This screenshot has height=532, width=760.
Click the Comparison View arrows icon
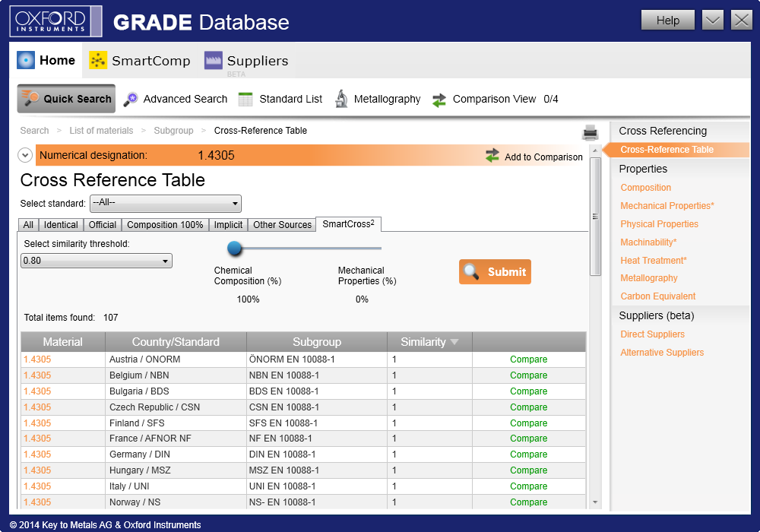click(x=439, y=100)
